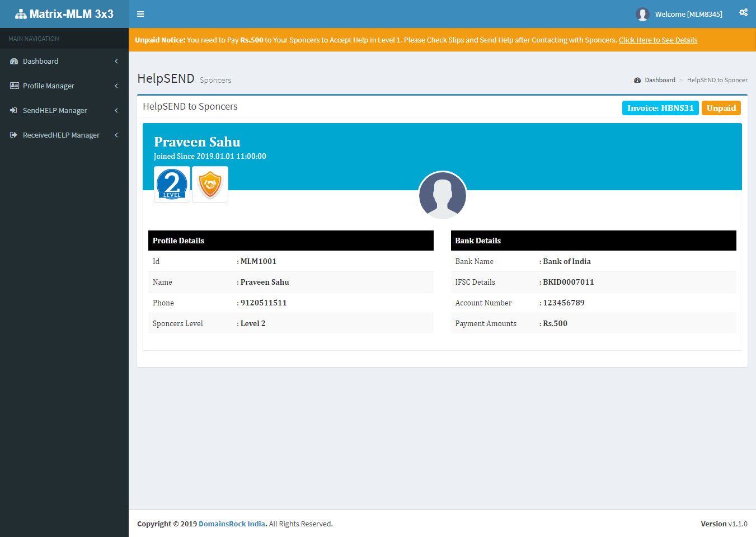Click the HelpSEND page heading
The height and width of the screenshot is (537, 756).
click(x=166, y=78)
